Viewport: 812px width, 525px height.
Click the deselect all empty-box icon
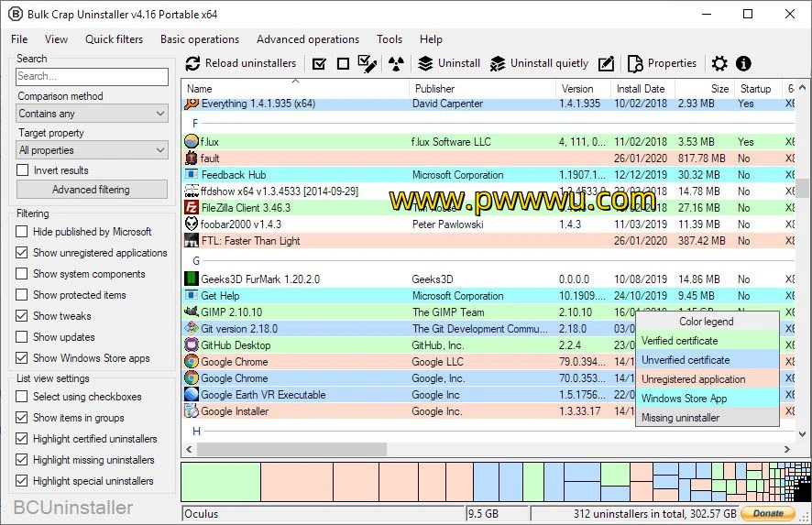tap(343, 64)
